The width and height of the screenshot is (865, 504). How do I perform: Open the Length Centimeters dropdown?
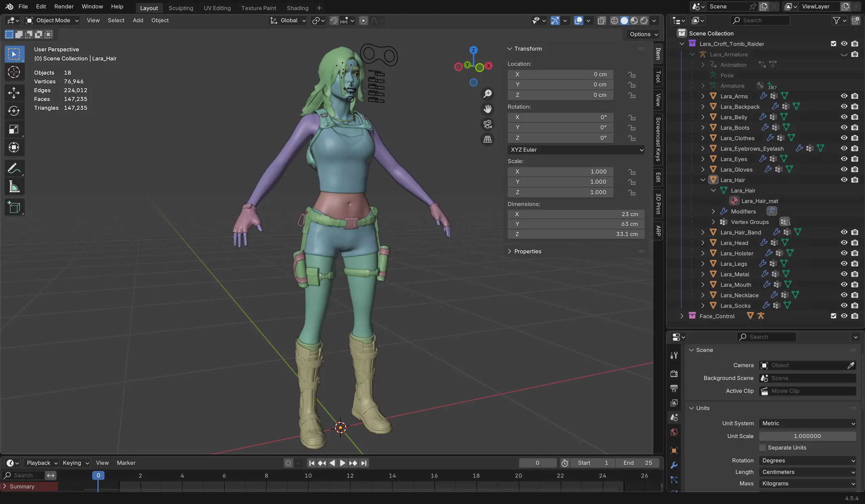coord(808,473)
